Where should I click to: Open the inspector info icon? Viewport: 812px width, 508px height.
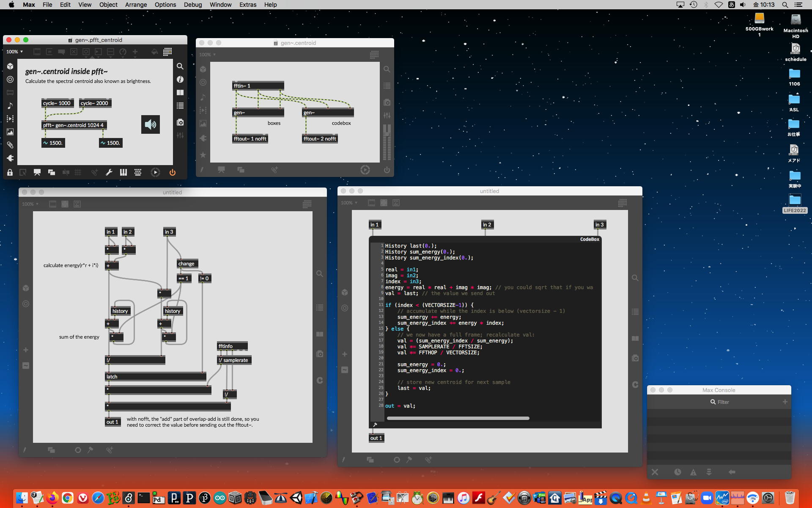click(x=180, y=80)
